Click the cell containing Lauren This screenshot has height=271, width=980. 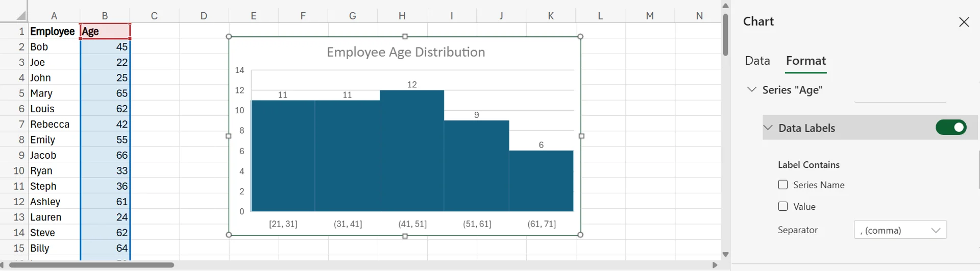point(54,217)
